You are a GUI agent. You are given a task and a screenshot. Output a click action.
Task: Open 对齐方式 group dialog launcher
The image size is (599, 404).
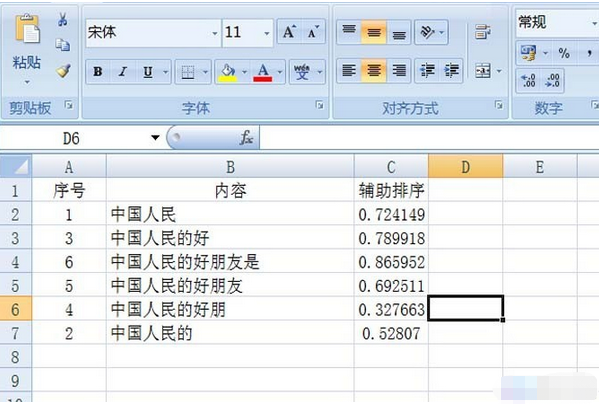[x=499, y=105]
